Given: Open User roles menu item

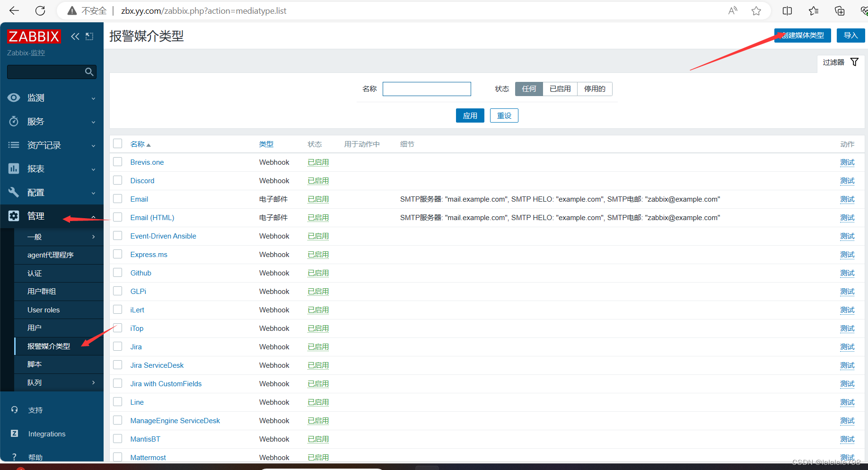Looking at the screenshot, I should [59, 310].
